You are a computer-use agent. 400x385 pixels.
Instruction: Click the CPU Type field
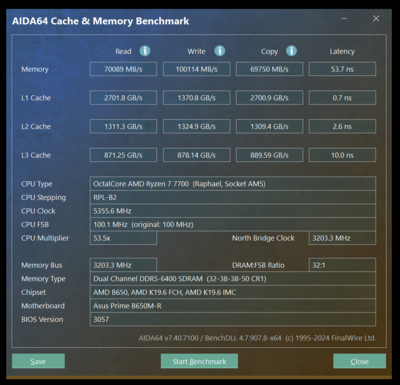(233, 184)
